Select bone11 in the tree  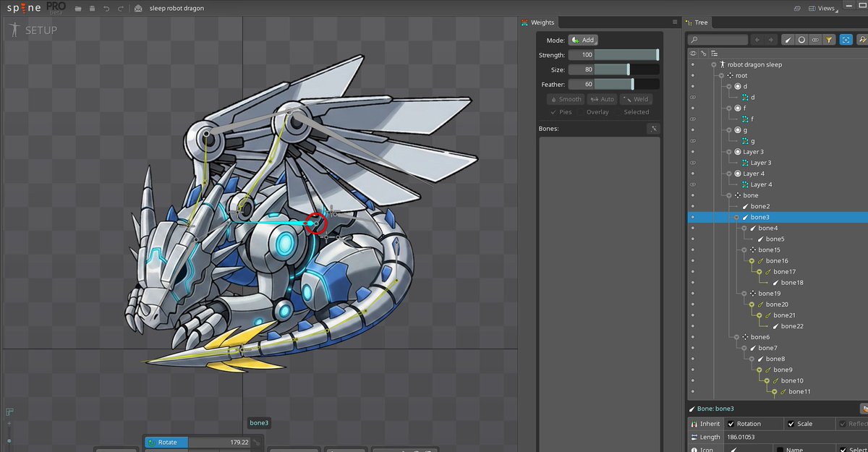click(x=799, y=392)
